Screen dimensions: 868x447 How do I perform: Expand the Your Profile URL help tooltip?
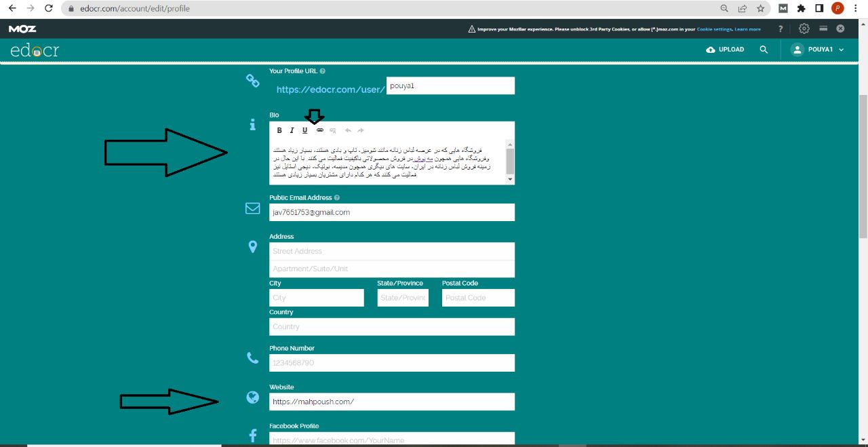[323, 71]
